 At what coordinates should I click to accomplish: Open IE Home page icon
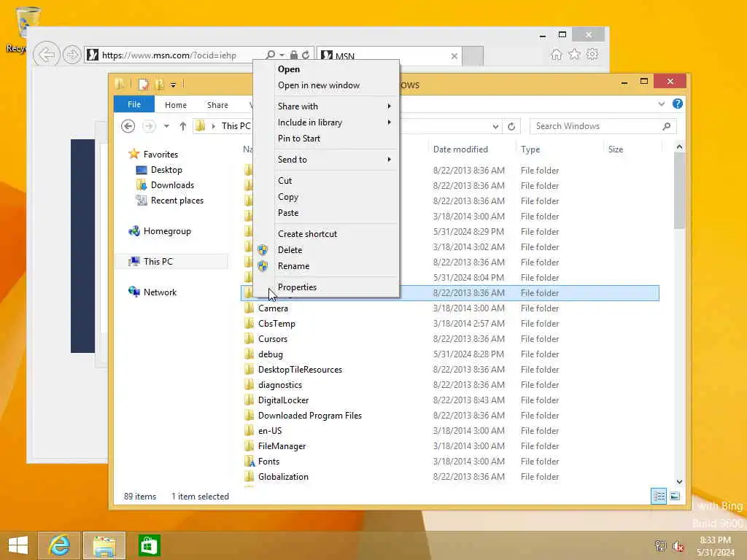556,54
